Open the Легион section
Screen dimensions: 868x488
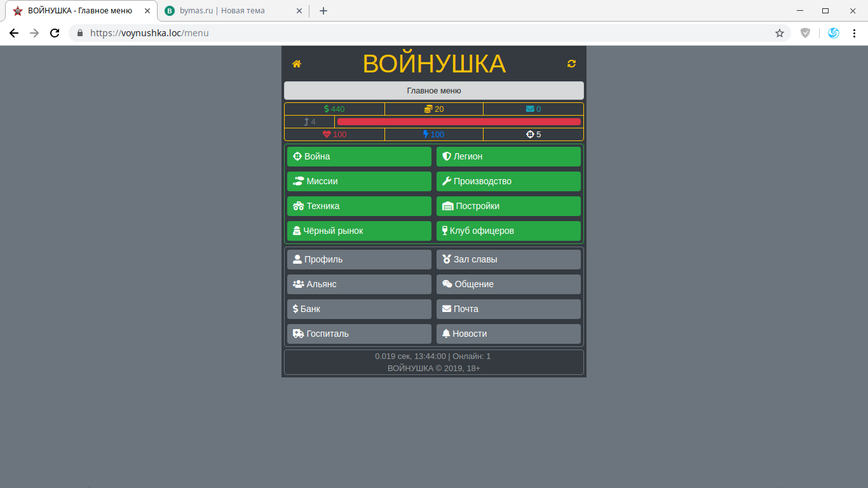click(508, 156)
